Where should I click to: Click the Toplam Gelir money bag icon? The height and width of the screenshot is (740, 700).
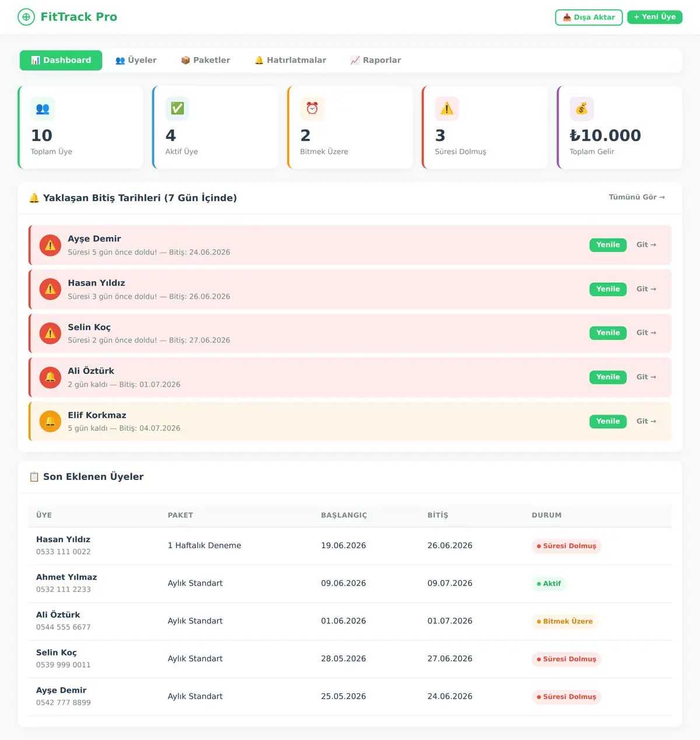click(582, 108)
